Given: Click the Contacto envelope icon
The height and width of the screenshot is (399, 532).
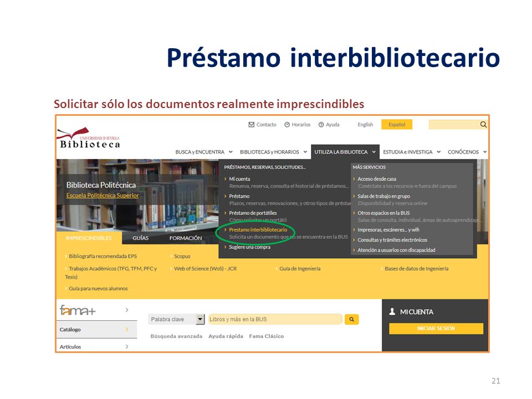Looking at the screenshot, I should pos(252,125).
